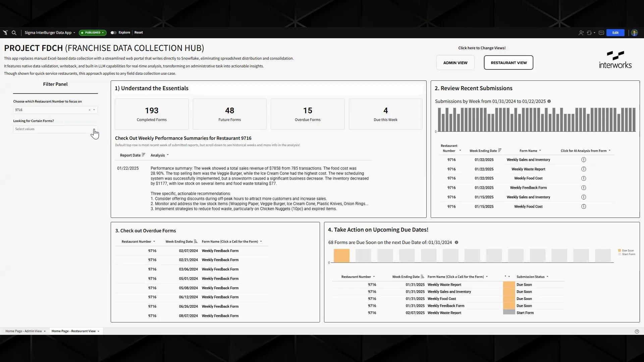Click orange status swatch for Weekly Sales and Inventory
Screen dimensions: 644x362
click(509, 292)
